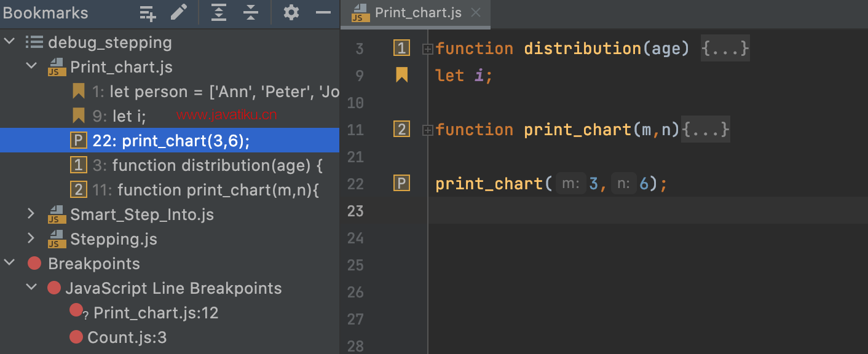Click the red dot beside JavaScript Line Breakpoints
The width and height of the screenshot is (868, 354).
54,288
